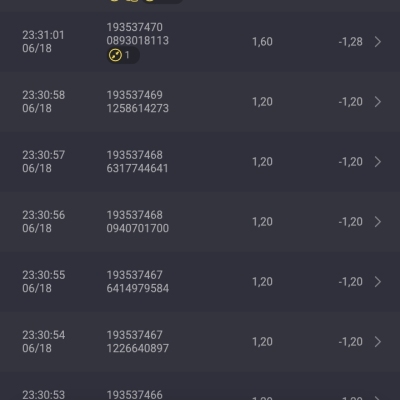Select transaction number 1226640897
400x400 pixels.
click(138, 348)
